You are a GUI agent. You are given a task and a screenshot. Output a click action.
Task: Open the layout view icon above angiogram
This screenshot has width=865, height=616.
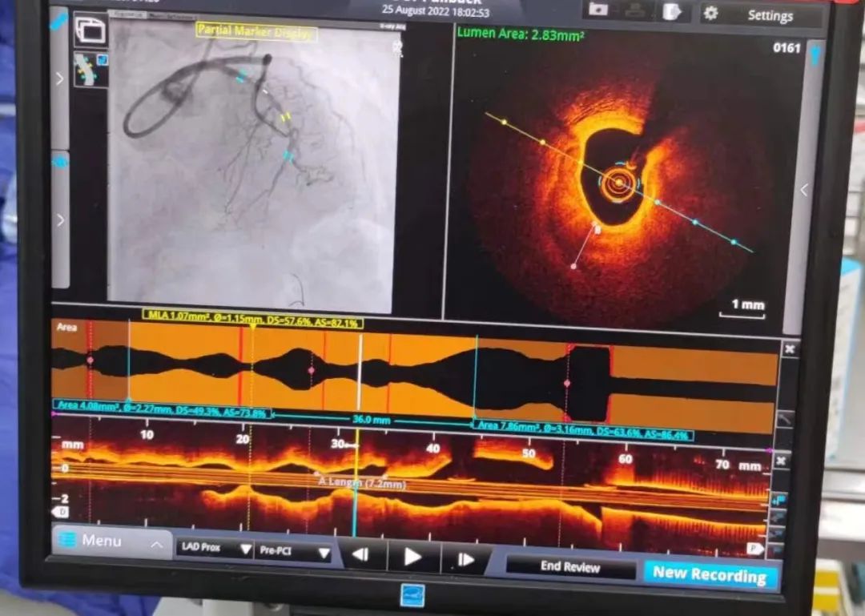(90, 30)
